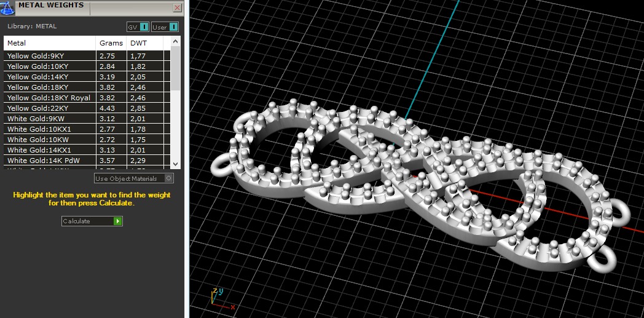Select the Yellow Gold:22KY row
This screenshot has height=318, width=644.
click(87, 108)
